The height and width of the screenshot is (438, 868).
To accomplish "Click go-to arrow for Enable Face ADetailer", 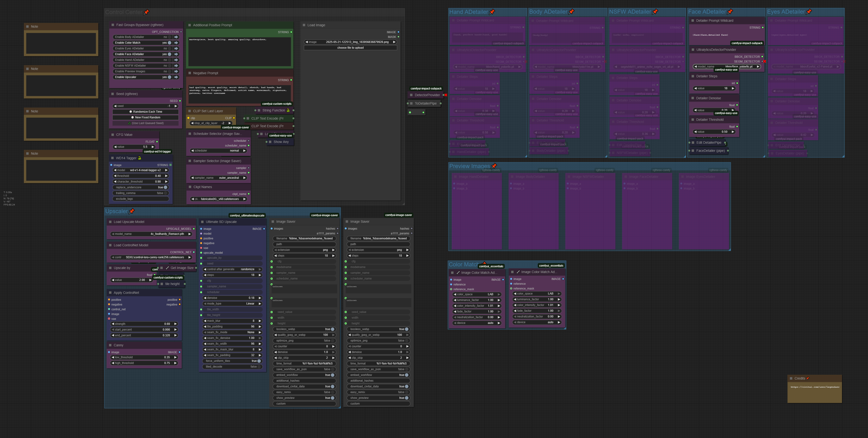I will (176, 54).
